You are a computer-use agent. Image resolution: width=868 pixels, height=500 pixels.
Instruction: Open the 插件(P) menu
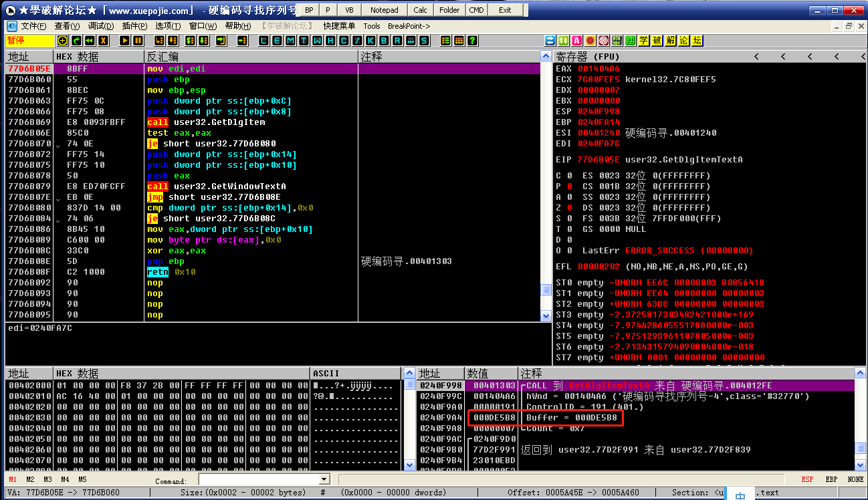click(x=134, y=26)
